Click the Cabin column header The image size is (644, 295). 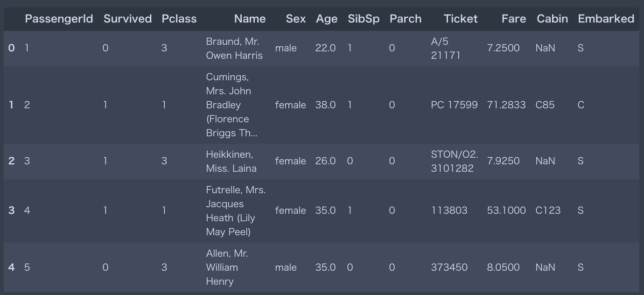[x=553, y=19]
